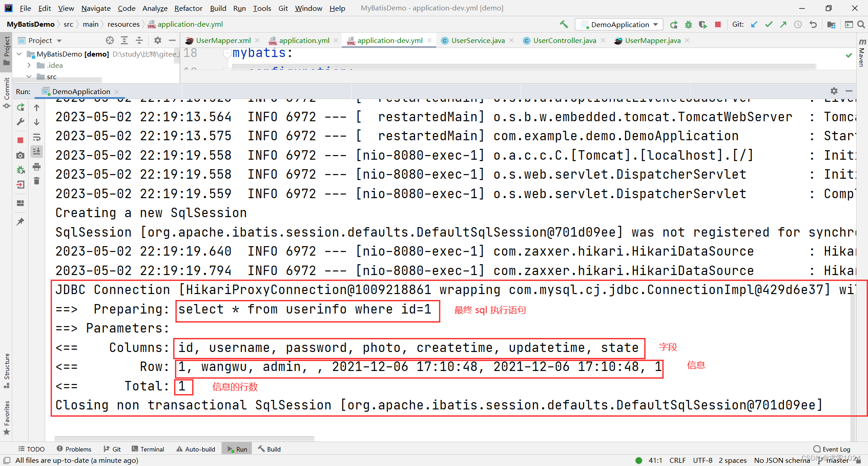This screenshot has height=466, width=868.
Task: Click resources in breadcrumb path
Action: click(123, 24)
